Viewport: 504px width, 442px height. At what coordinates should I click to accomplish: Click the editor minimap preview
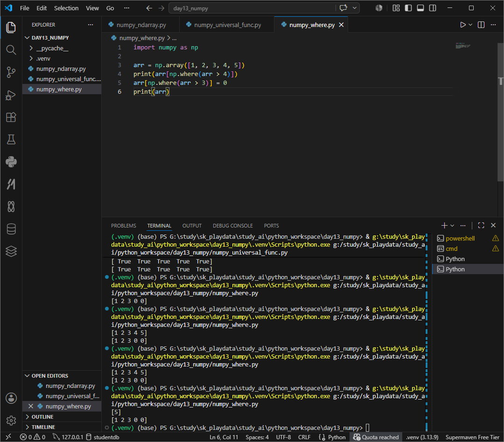click(463, 46)
